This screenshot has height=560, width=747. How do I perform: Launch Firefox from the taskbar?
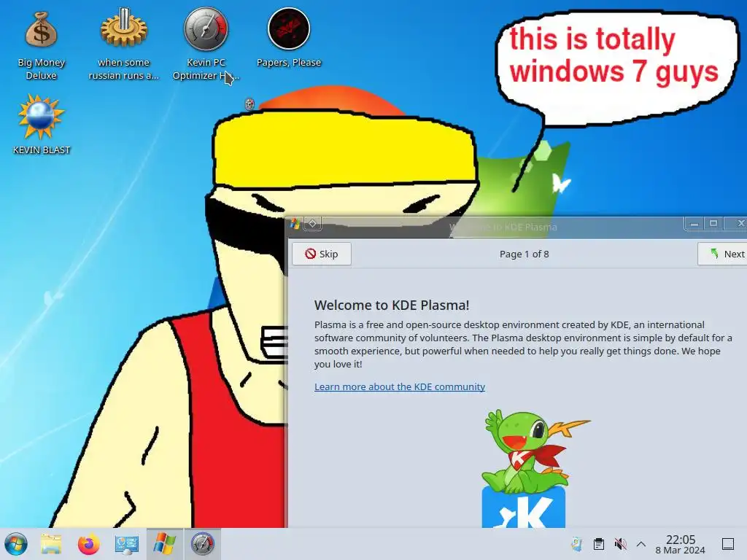pos(88,544)
